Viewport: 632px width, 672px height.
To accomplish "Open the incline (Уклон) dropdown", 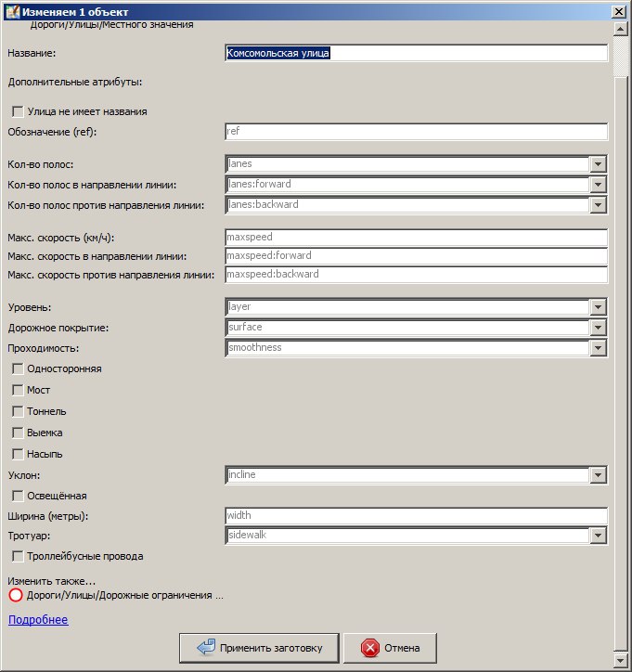I will pyautogui.click(x=598, y=475).
